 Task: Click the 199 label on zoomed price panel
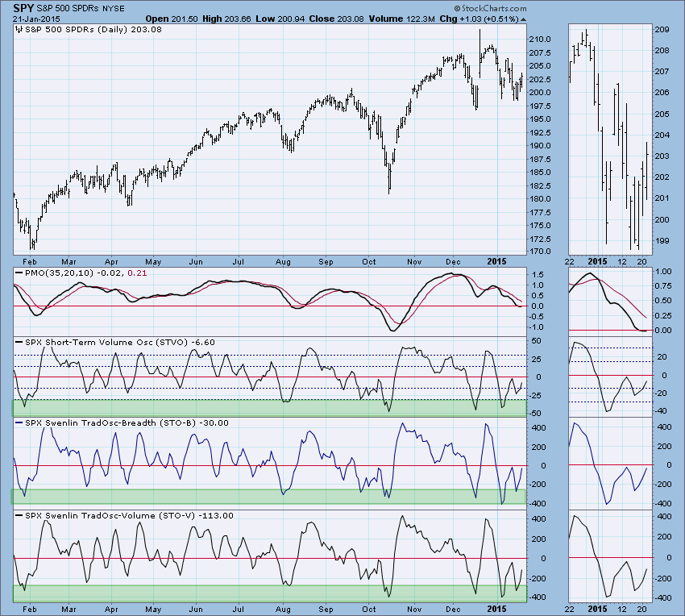(x=662, y=240)
